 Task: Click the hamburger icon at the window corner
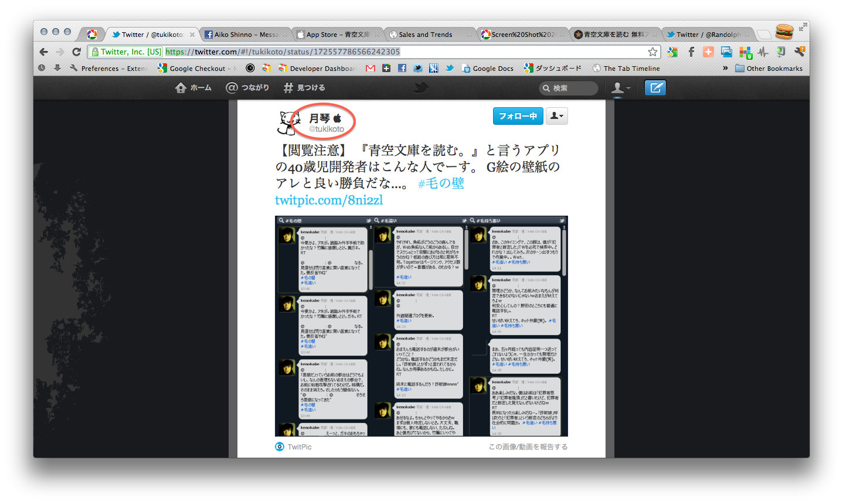tap(784, 31)
